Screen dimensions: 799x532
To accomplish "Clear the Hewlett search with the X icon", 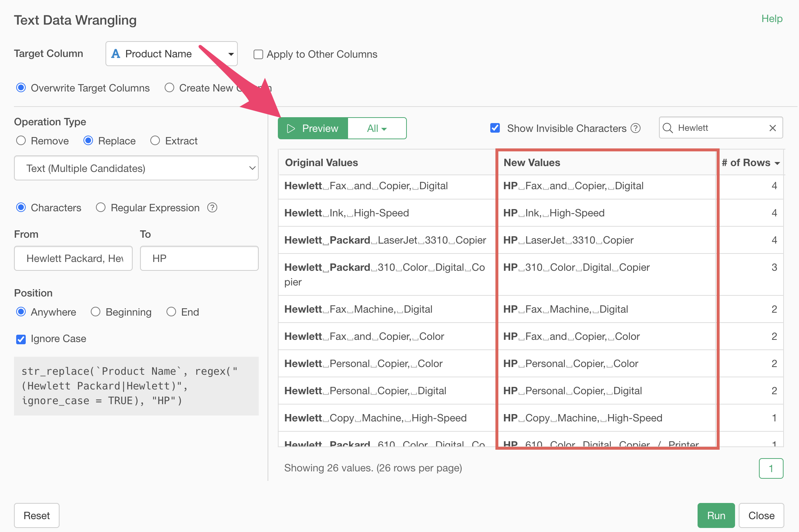I will click(773, 128).
